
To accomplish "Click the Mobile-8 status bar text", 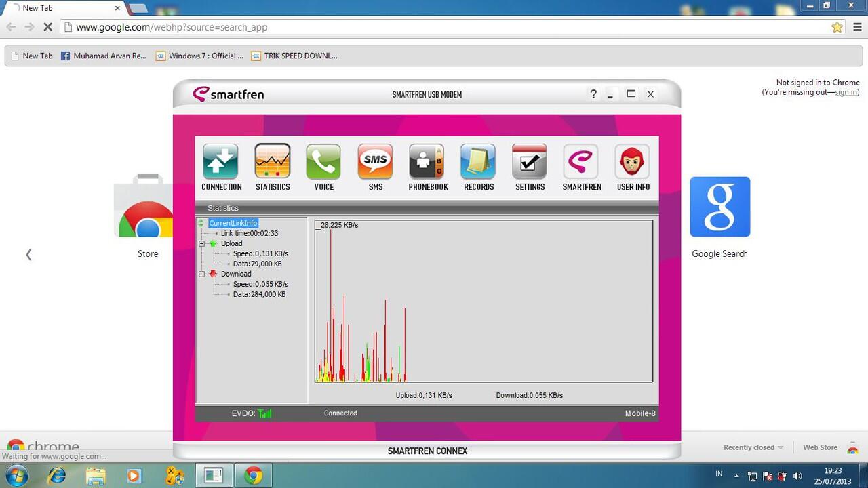I will pos(640,413).
